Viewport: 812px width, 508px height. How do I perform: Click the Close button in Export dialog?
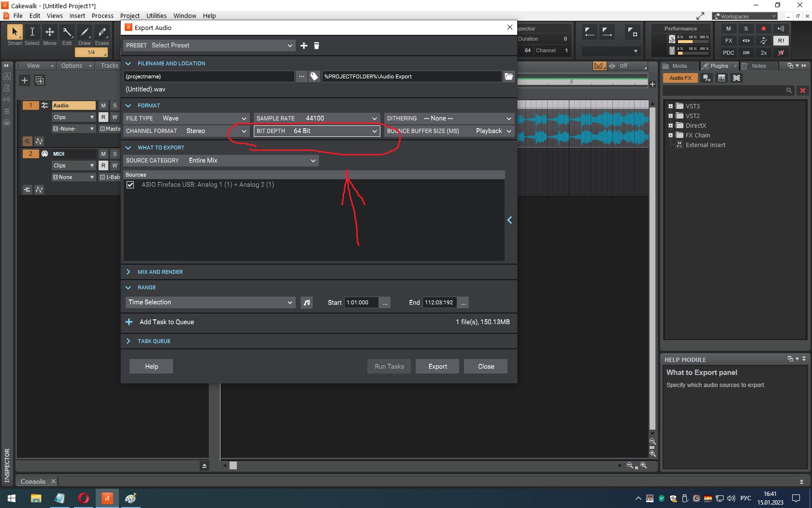(486, 366)
